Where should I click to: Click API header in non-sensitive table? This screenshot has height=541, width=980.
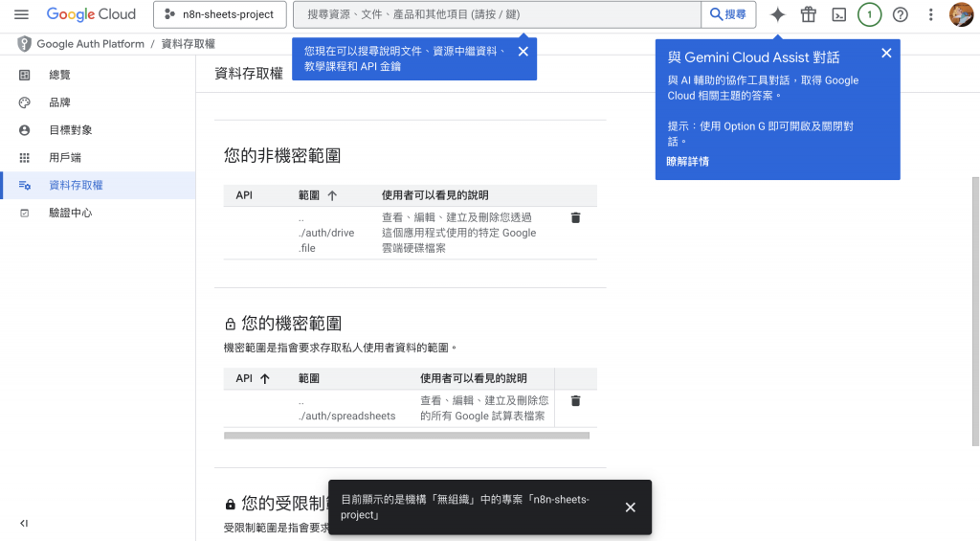pos(244,195)
